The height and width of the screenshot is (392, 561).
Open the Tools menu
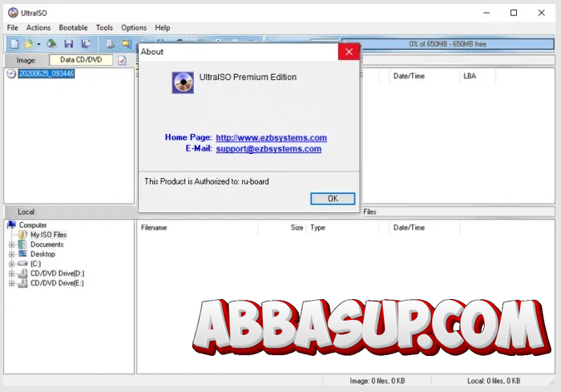point(104,27)
